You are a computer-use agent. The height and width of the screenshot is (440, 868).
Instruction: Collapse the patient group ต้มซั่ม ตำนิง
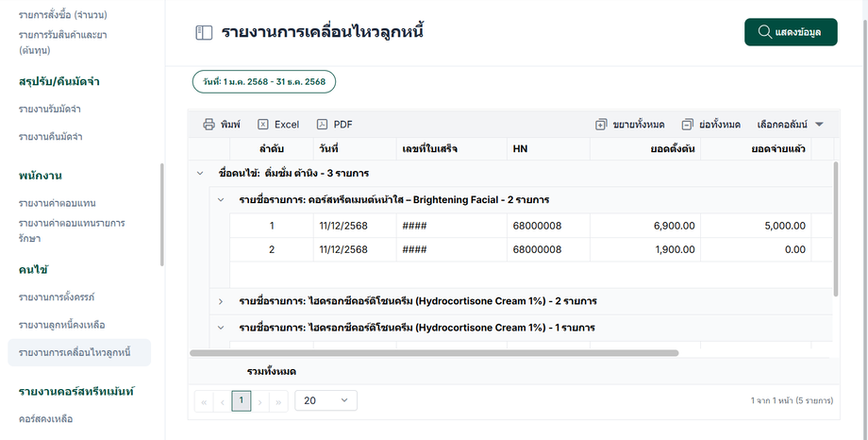click(x=199, y=174)
